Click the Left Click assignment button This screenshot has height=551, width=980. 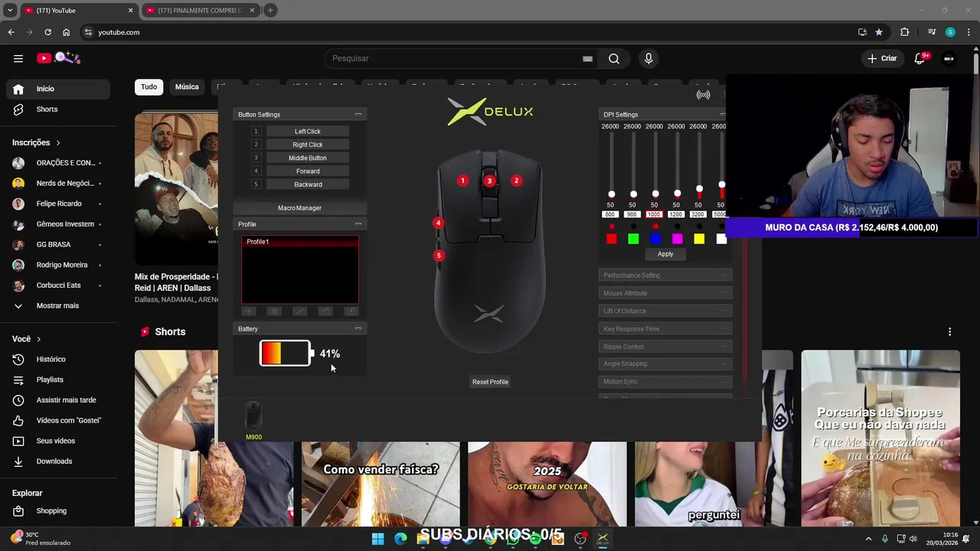[x=308, y=132]
